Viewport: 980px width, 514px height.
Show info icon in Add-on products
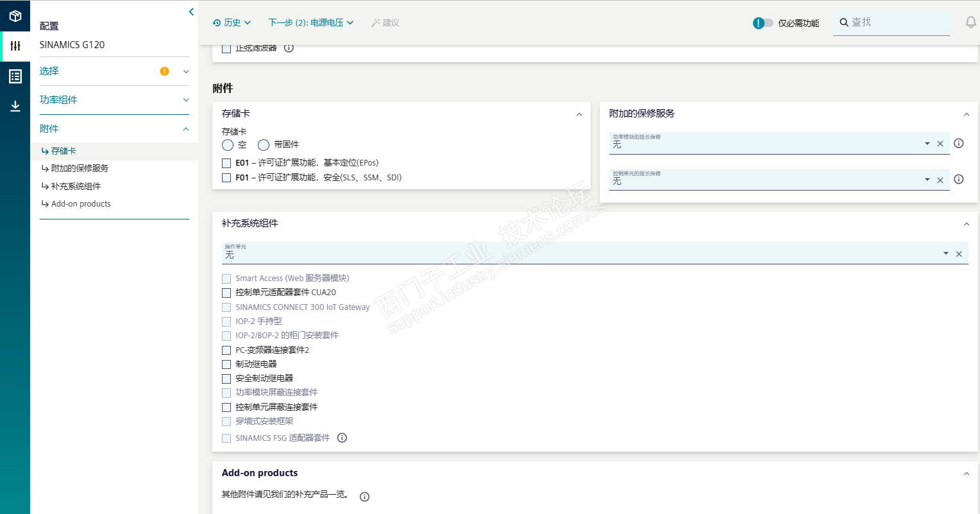click(x=364, y=497)
